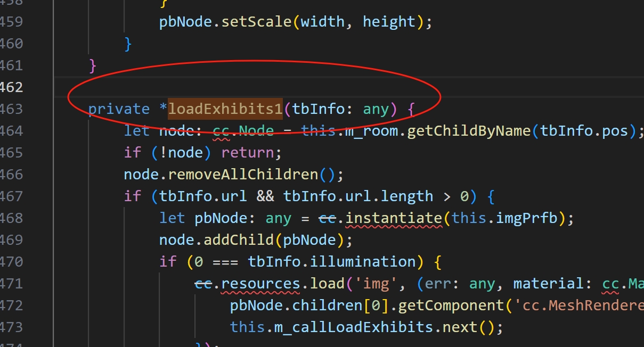This screenshot has width=644, height=347.
Task: Click the resources identifier before .load
Action: point(260,284)
